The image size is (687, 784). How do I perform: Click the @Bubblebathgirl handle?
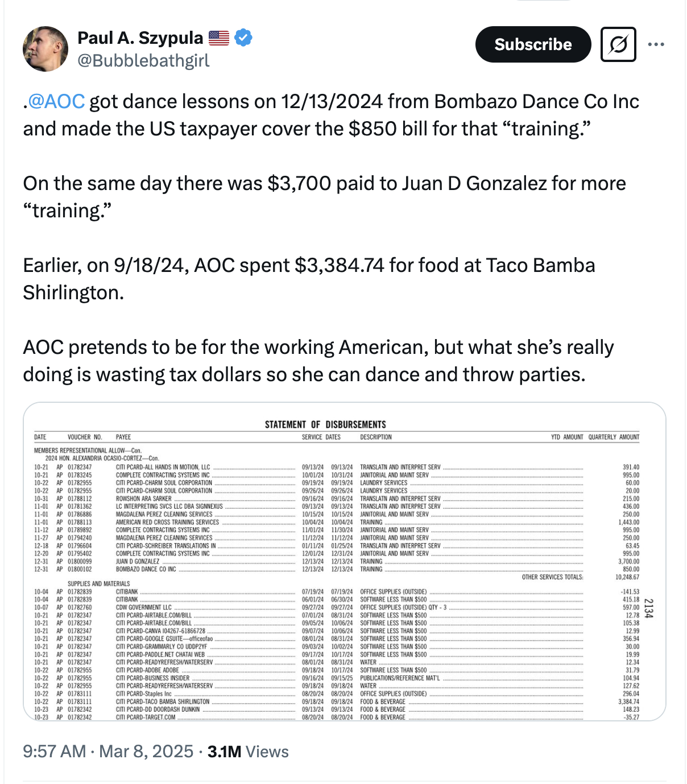pos(143,60)
